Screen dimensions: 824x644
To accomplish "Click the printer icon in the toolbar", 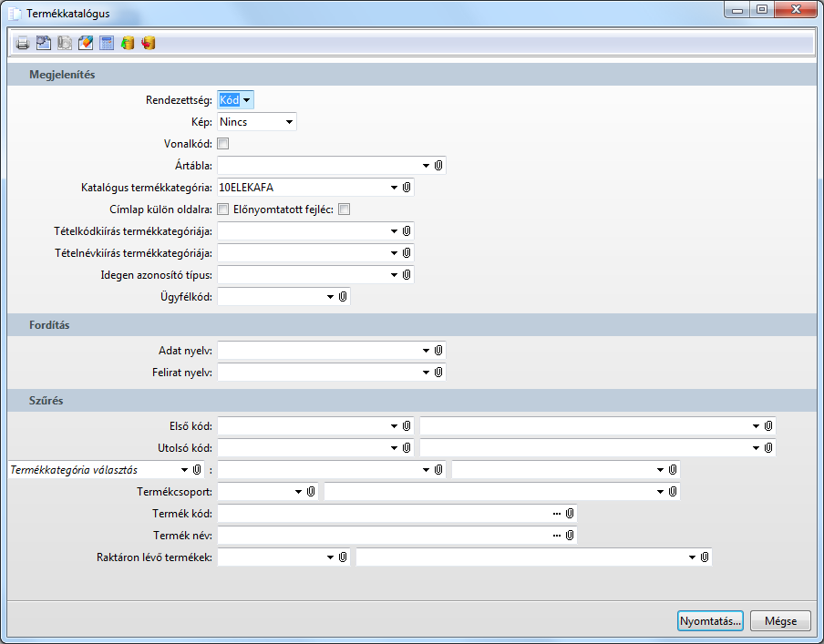I will click(23, 43).
